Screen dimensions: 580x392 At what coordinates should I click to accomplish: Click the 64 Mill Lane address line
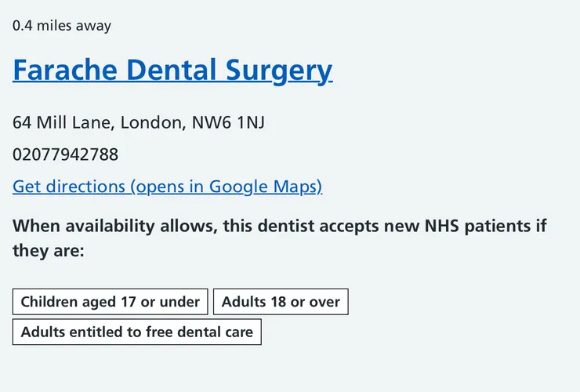pos(143,123)
